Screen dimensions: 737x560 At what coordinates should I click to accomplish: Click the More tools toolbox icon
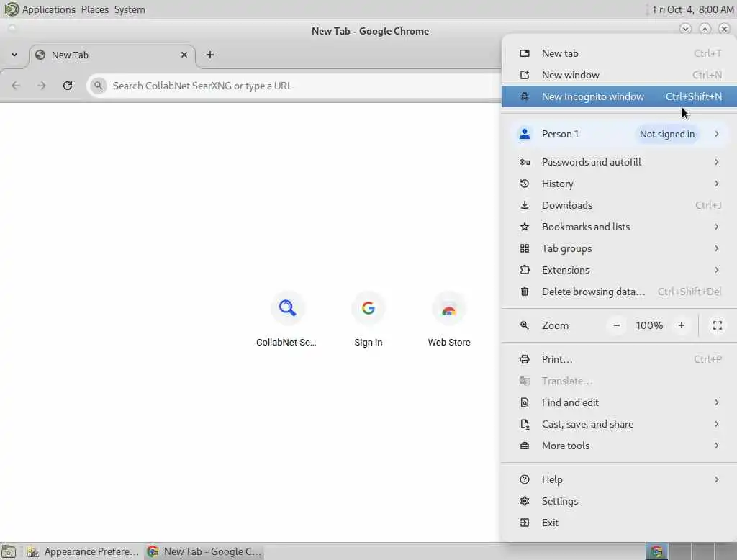525,446
